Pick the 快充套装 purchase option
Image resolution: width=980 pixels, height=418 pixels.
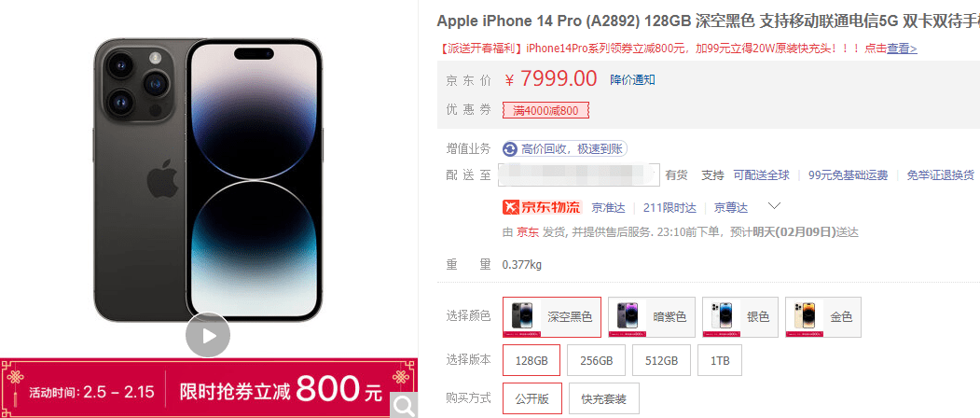[x=603, y=398]
